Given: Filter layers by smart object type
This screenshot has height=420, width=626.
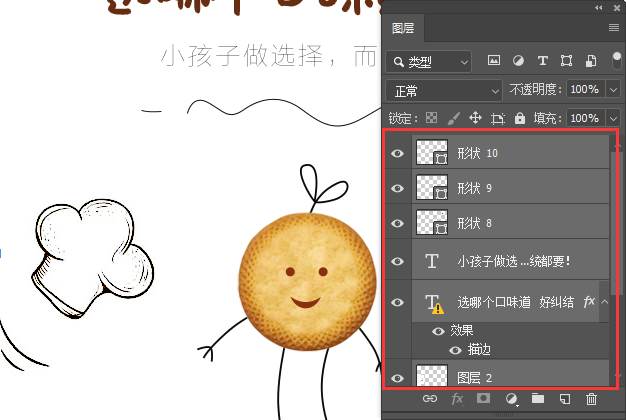Looking at the screenshot, I should [x=590, y=61].
